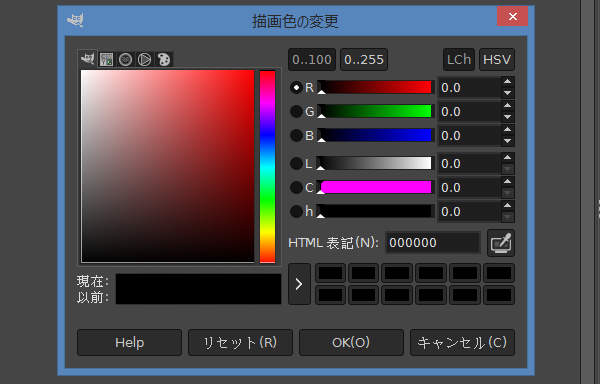Click the first color history swatch in top row

click(331, 273)
